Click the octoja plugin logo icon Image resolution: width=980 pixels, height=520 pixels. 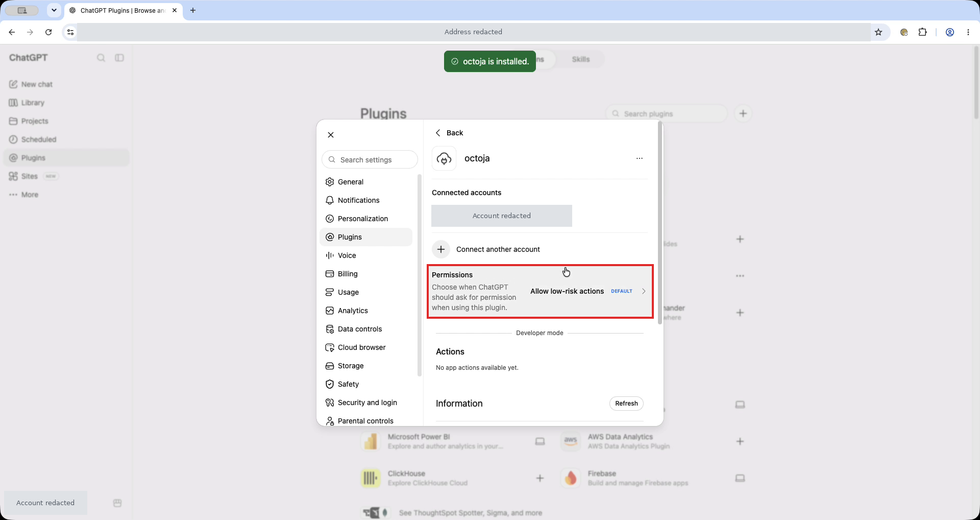(x=444, y=158)
